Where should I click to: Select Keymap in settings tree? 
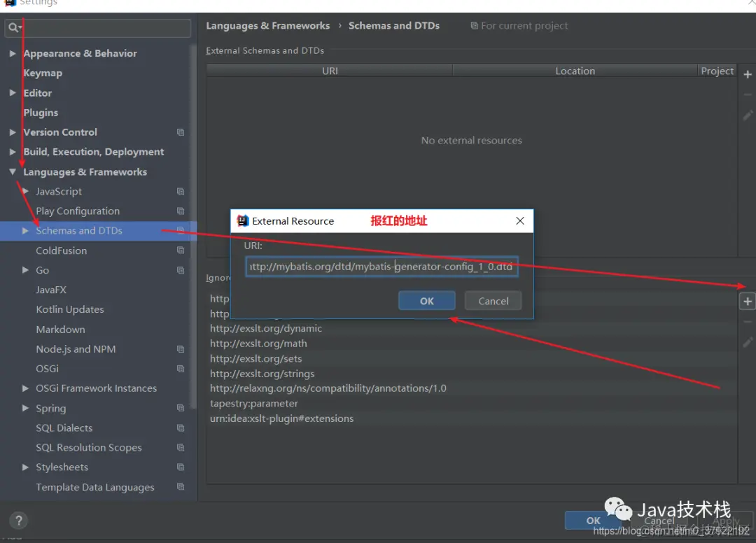[43, 73]
